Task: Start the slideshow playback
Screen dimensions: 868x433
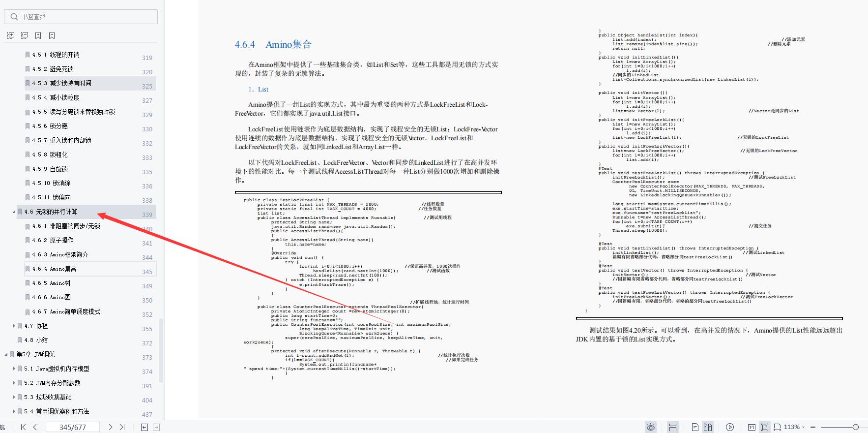Action: [730, 427]
